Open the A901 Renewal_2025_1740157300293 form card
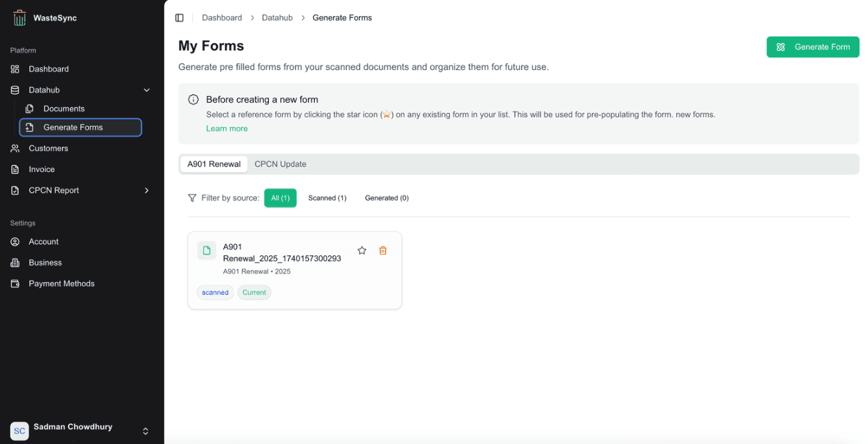868x444 pixels. pos(295,271)
